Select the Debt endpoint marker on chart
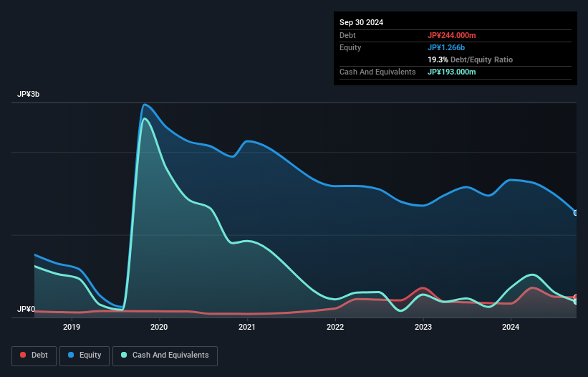Image resolution: width=588 pixels, height=377 pixels. pos(576,297)
